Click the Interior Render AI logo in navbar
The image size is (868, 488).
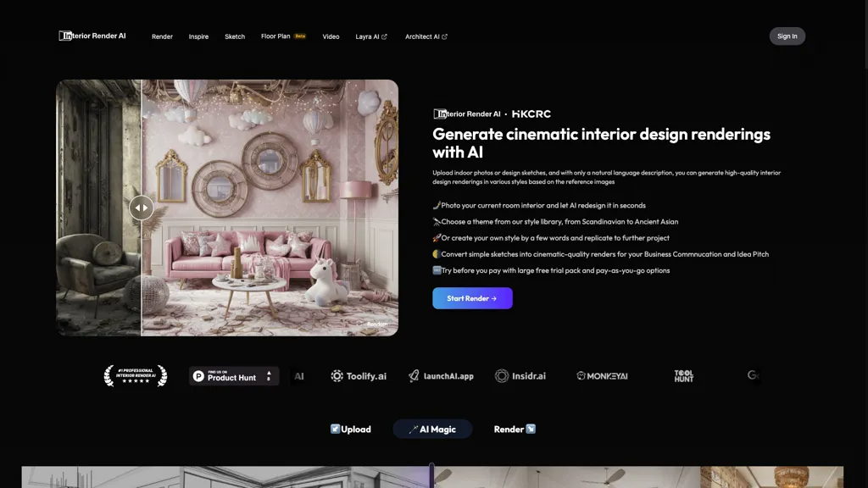[92, 36]
